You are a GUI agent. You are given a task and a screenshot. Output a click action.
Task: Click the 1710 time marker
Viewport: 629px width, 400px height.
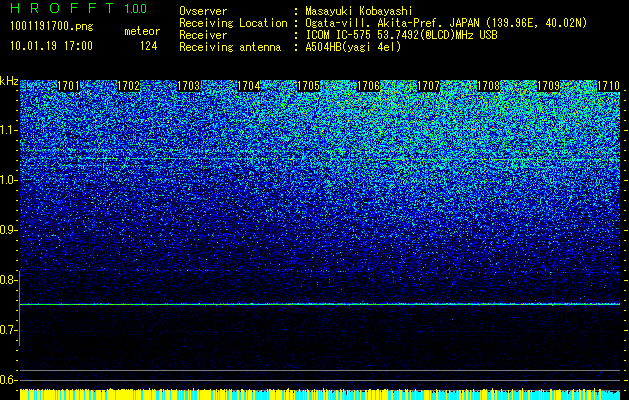click(x=609, y=86)
